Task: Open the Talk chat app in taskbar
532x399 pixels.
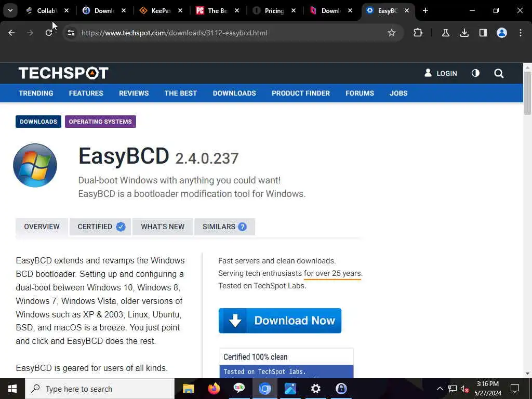Action: (x=239, y=389)
